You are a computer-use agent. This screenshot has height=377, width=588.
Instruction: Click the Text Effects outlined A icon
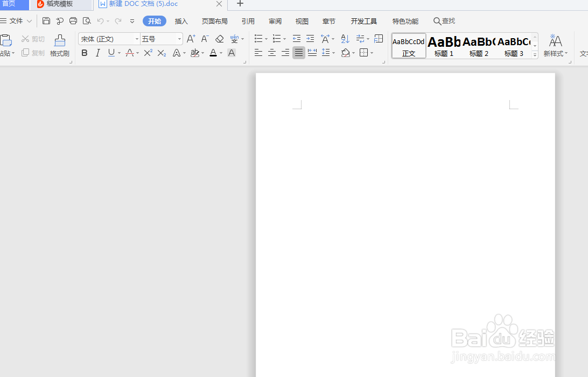coord(176,53)
